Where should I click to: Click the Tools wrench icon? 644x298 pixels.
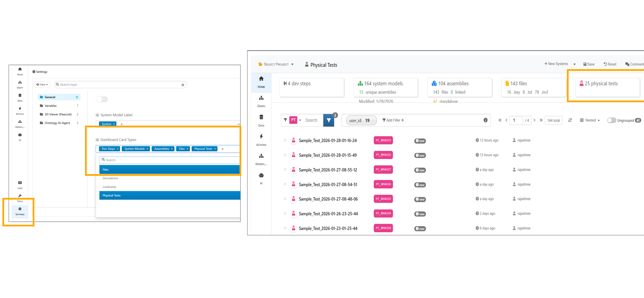tap(20, 198)
